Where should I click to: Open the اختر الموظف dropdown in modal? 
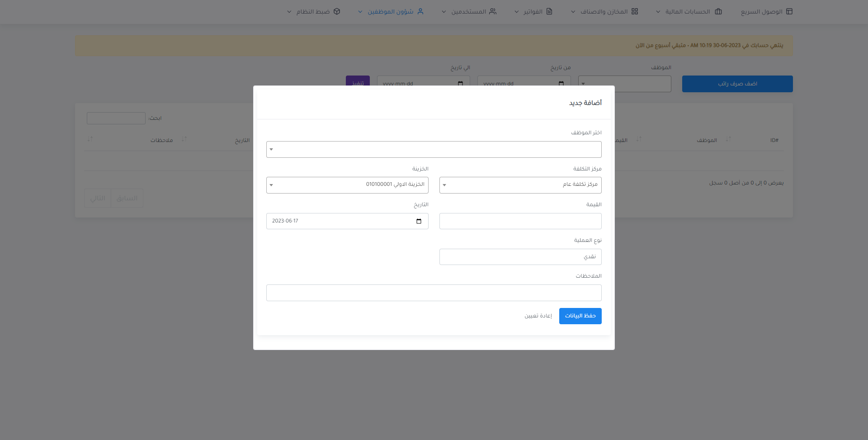tap(434, 149)
